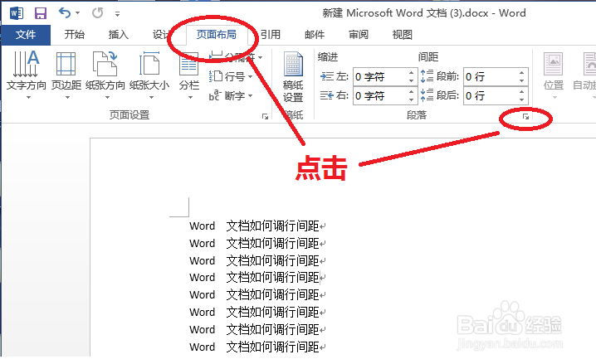Click the Word application icon in title bar

point(16,13)
